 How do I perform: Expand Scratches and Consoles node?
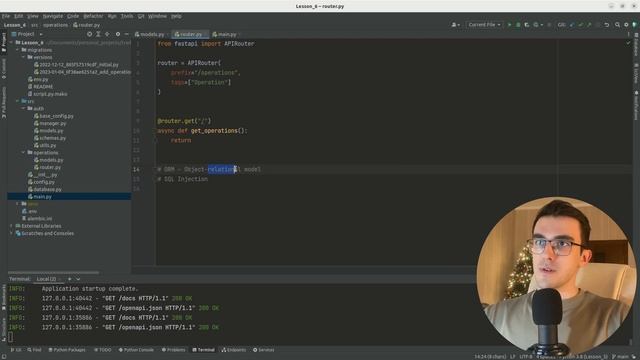[11, 233]
